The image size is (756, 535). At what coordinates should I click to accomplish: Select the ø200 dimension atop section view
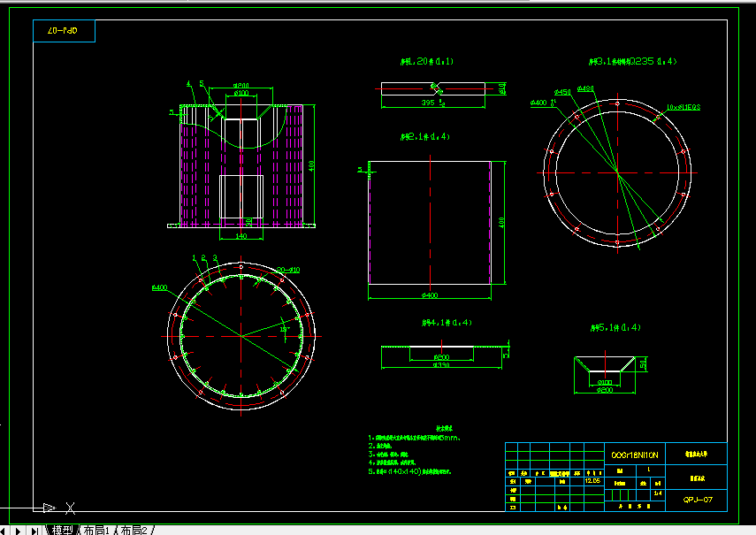pyautogui.click(x=241, y=85)
